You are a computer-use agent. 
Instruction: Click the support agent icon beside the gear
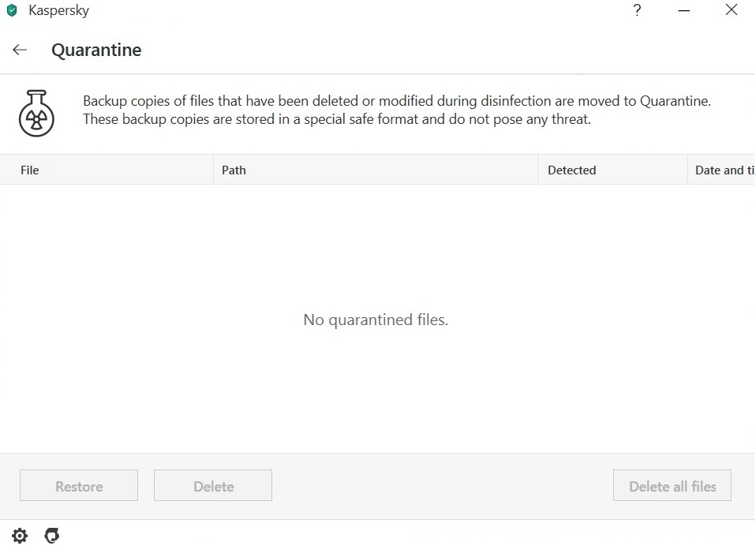tap(52, 536)
